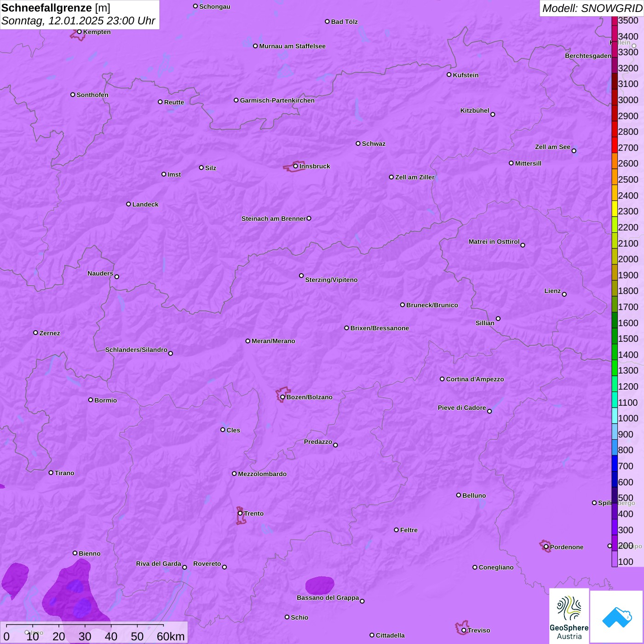
Task: Click the Zell am See location marker
Action: coord(574,151)
